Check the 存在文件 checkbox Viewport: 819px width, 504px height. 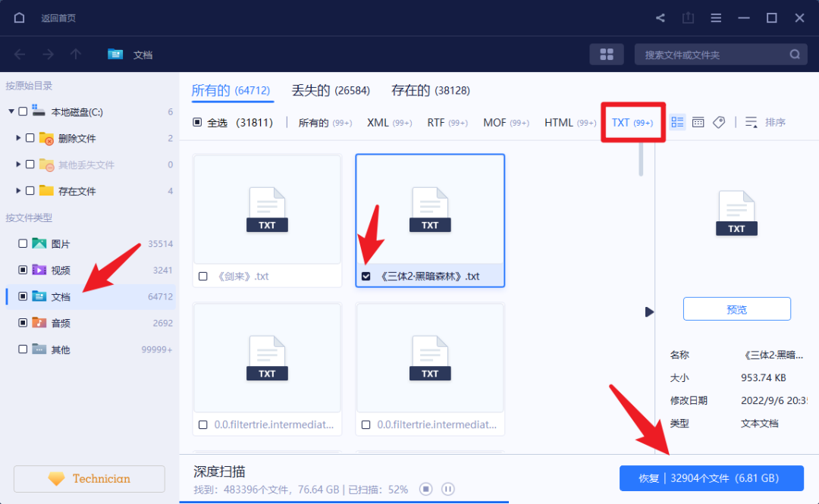30,191
